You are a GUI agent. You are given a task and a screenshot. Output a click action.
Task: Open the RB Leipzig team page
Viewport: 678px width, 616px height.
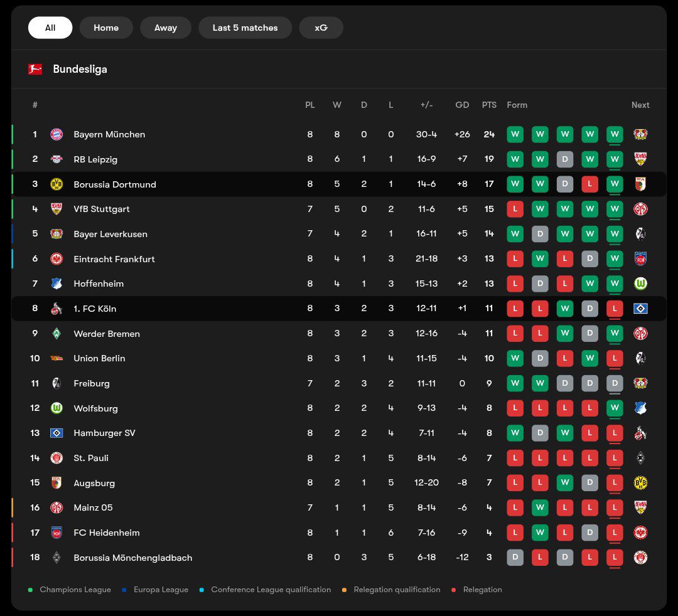tap(95, 159)
